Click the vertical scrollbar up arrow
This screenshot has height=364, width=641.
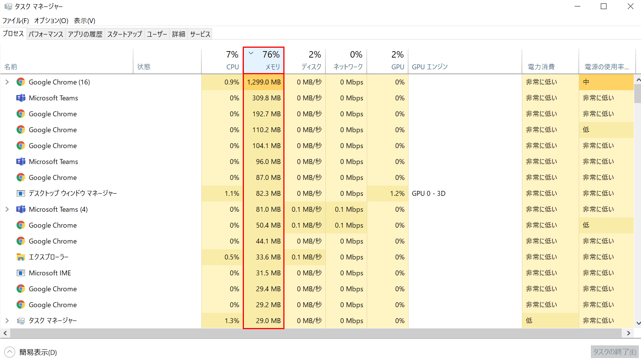coord(638,80)
